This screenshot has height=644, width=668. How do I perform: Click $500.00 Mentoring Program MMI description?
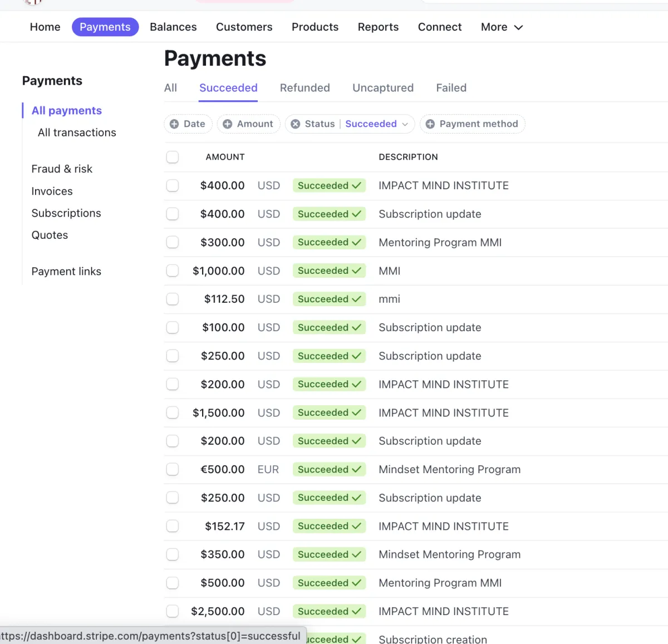point(440,583)
